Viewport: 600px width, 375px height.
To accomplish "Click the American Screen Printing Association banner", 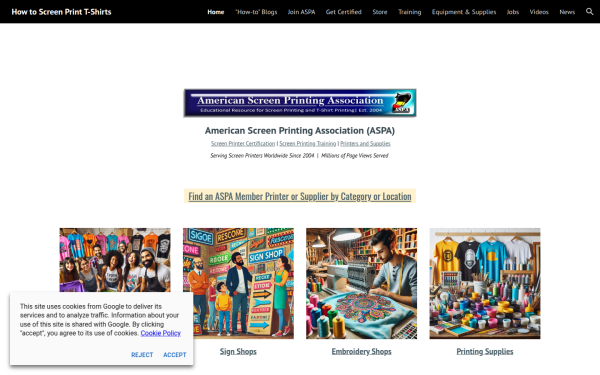I will [x=300, y=103].
